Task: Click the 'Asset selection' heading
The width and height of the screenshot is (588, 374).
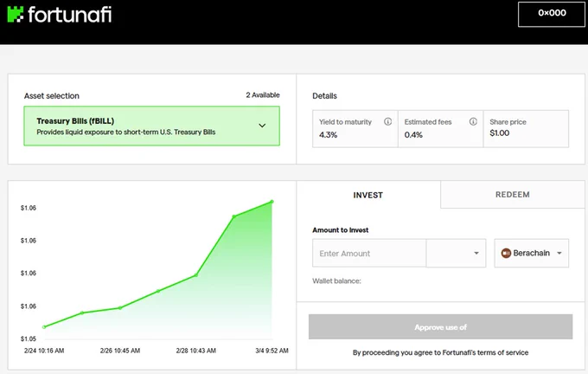Action: pos(52,96)
